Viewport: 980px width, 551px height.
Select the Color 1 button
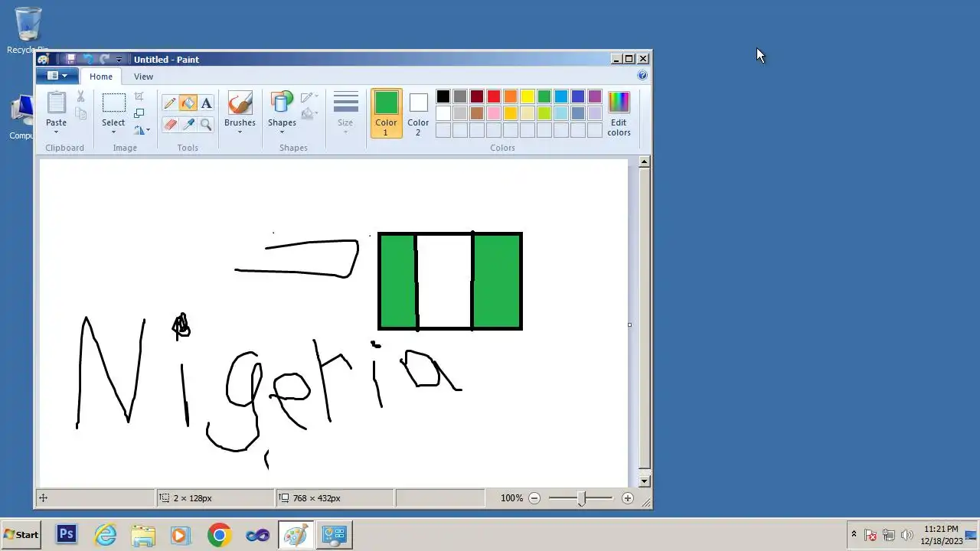click(x=386, y=113)
